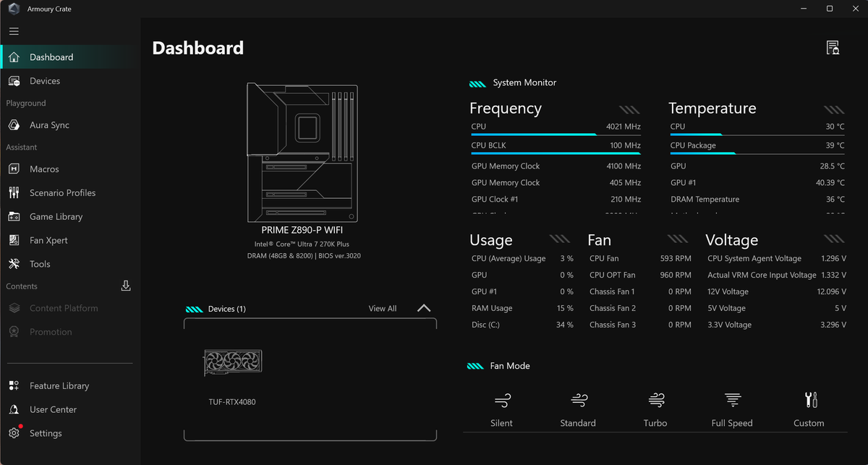Image resolution: width=868 pixels, height=465 pixels.
Task: Click the Scenario Profiles sliders icon
Action: (14, 193)
